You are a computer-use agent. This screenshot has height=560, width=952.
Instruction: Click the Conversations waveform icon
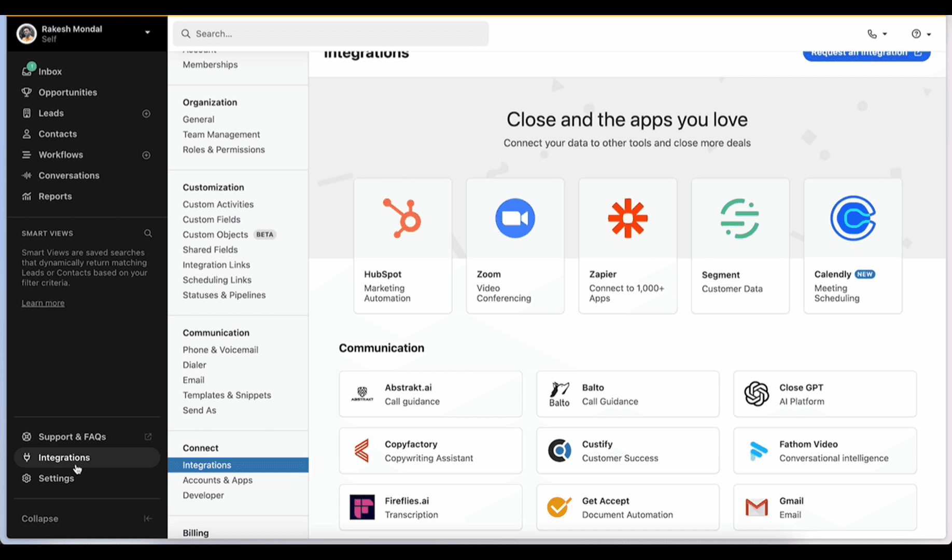(26, 175)
